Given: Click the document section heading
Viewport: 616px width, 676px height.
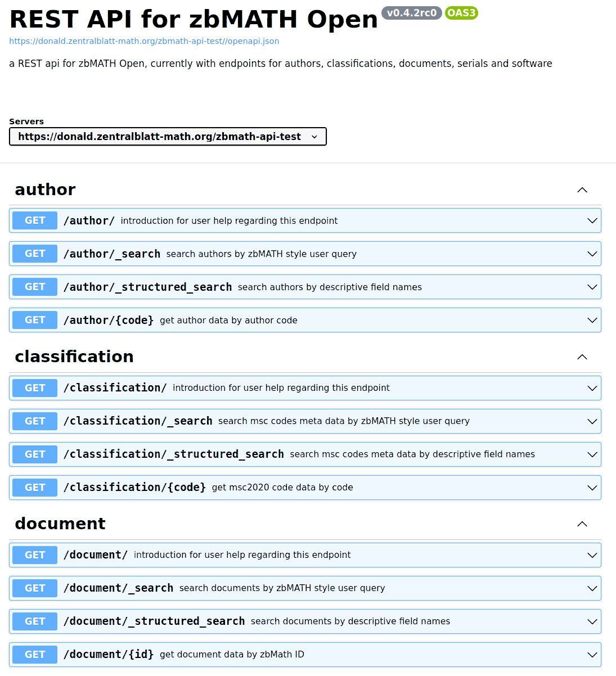Looking at the screenshot, I should 60,524.
